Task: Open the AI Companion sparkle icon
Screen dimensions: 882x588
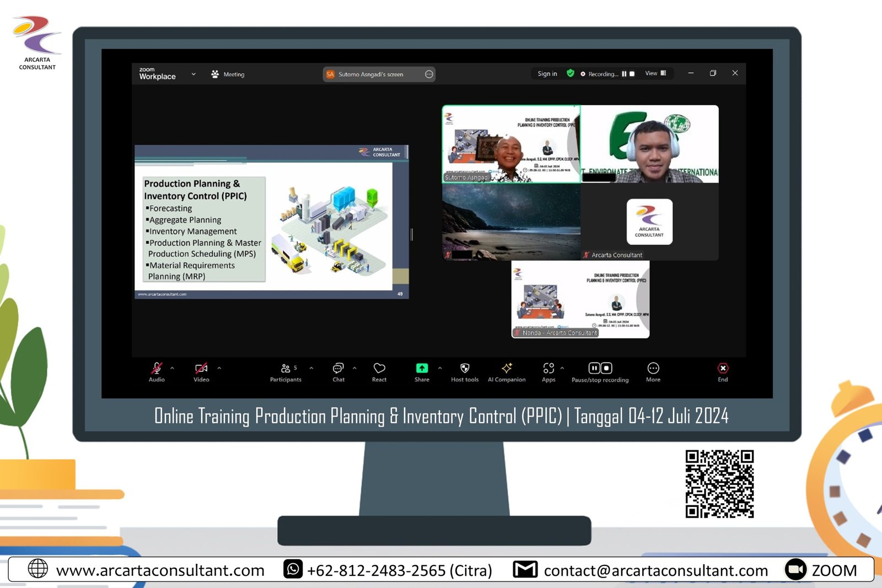Action: click(x=507, y=369)
